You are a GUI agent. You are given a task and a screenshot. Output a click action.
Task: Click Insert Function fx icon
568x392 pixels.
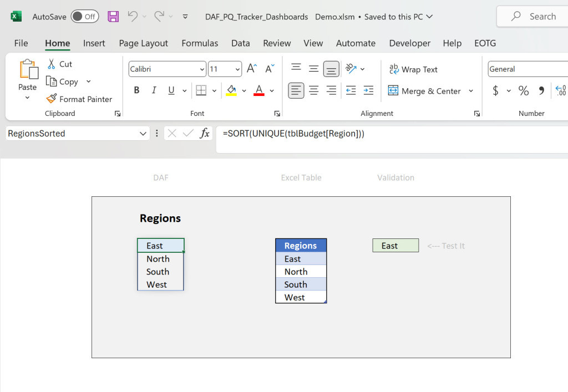tap(205, 133)
